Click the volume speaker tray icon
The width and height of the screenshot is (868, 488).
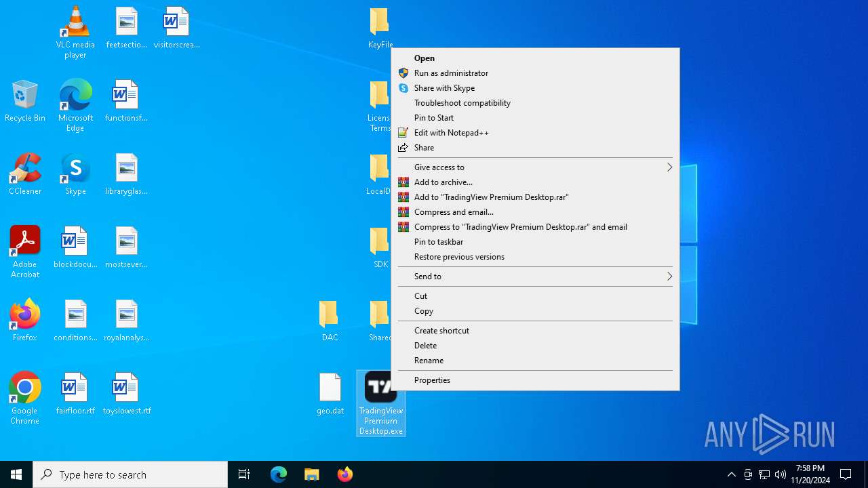[781, 474]
